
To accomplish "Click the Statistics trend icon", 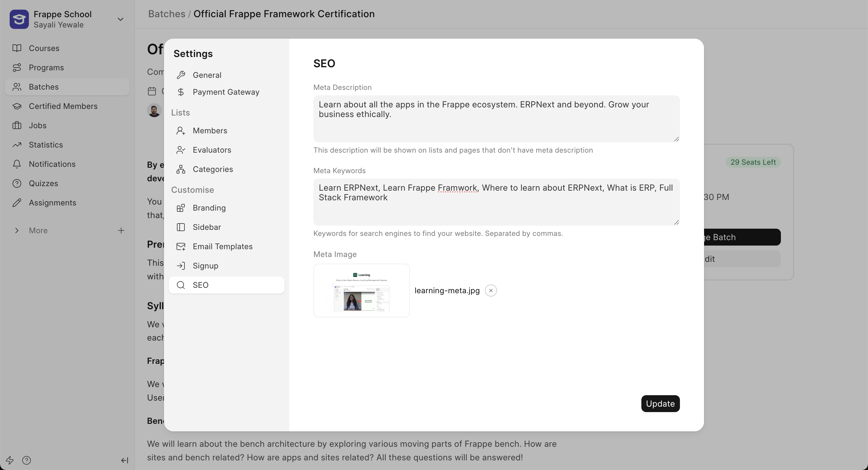I will 17,144.
